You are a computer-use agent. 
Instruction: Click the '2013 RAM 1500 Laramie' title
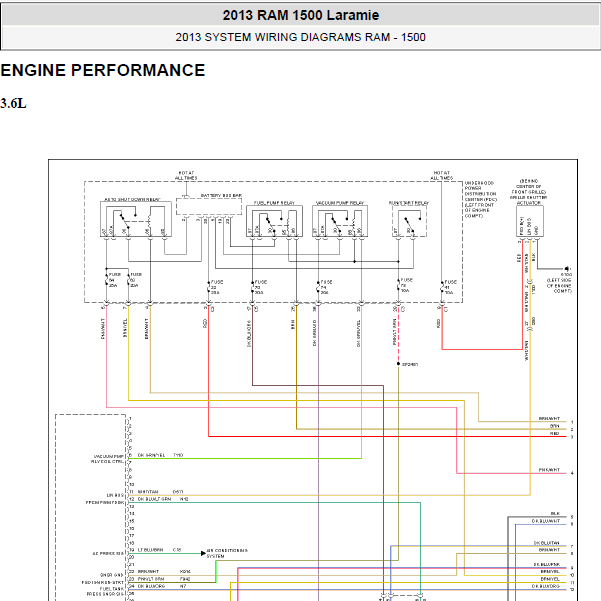(x=300, y=15)
